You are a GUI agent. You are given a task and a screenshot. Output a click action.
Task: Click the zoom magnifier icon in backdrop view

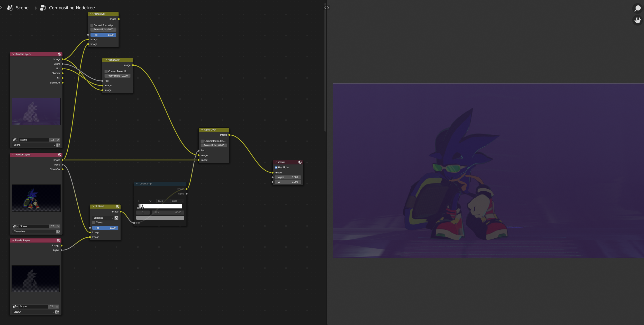(638, 8)
